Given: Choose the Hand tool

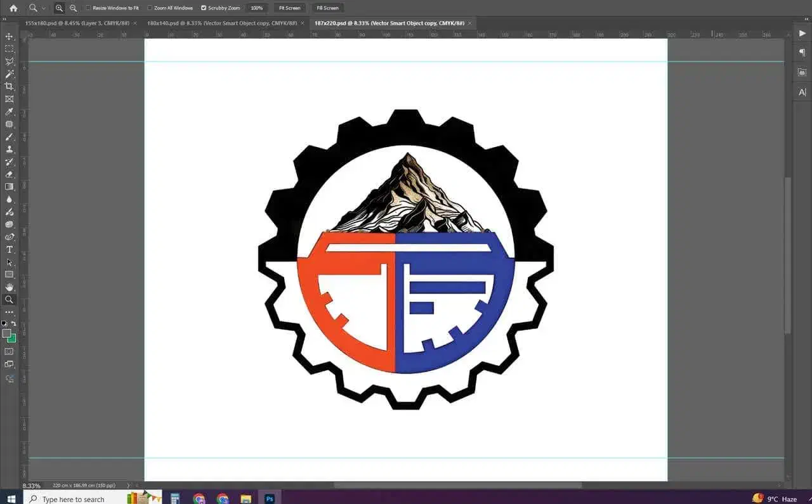Looking at the screenshot, I should [x=10, y=287].
